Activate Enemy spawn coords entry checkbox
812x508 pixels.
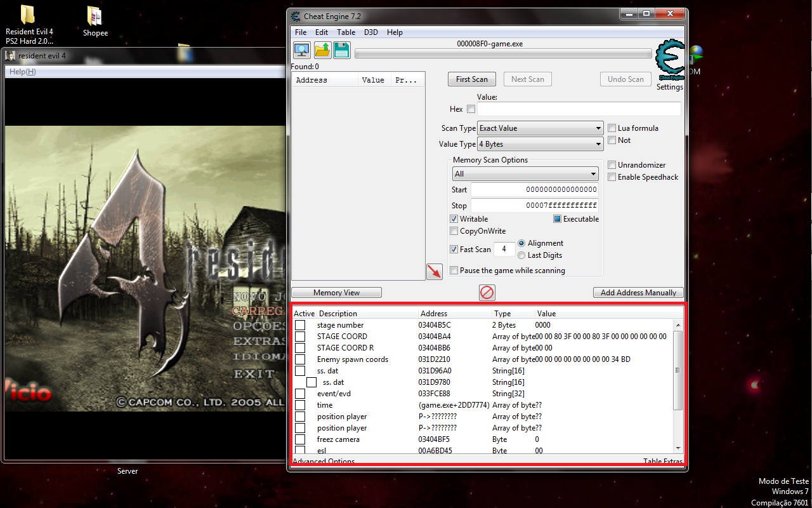(300, 359)
